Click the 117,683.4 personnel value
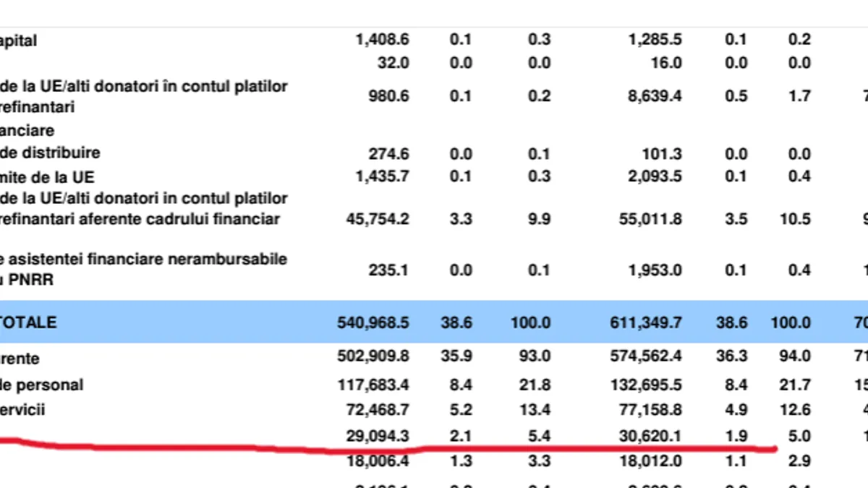The height and width of the screenshot is (488, 868). point(373,385)
